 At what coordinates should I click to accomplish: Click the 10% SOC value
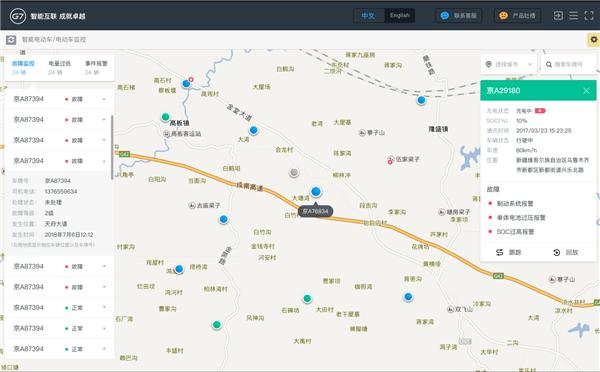(x=521, y=121)
